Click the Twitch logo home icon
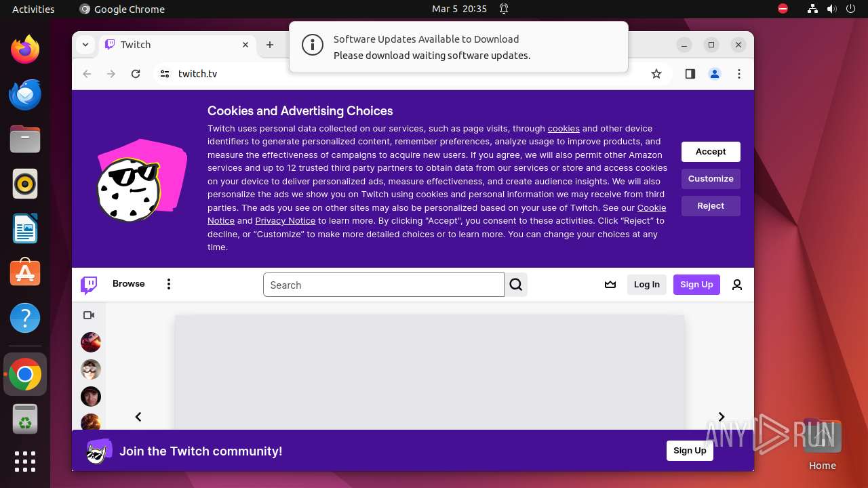The width and height of the screenshot is (868, 488). 89,285
